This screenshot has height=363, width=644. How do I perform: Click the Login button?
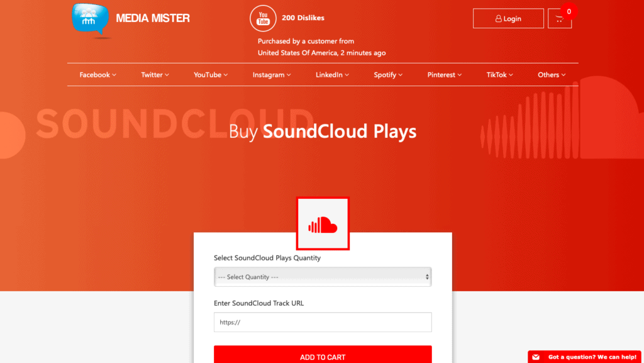coord(508,18)
